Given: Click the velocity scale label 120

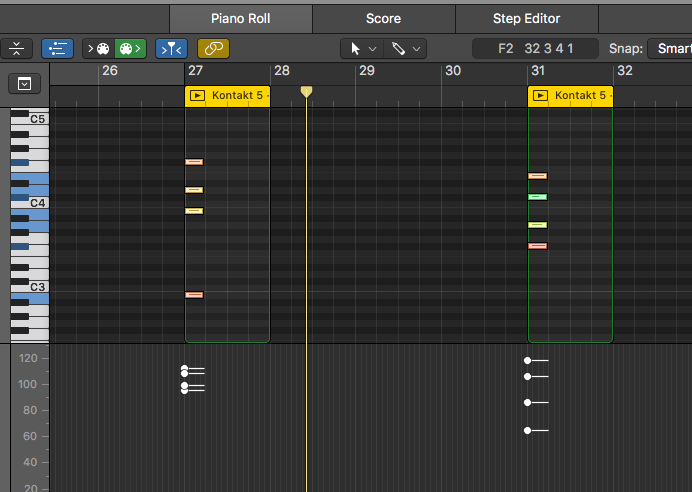Looking at the screenshot, I should [28, 358].
